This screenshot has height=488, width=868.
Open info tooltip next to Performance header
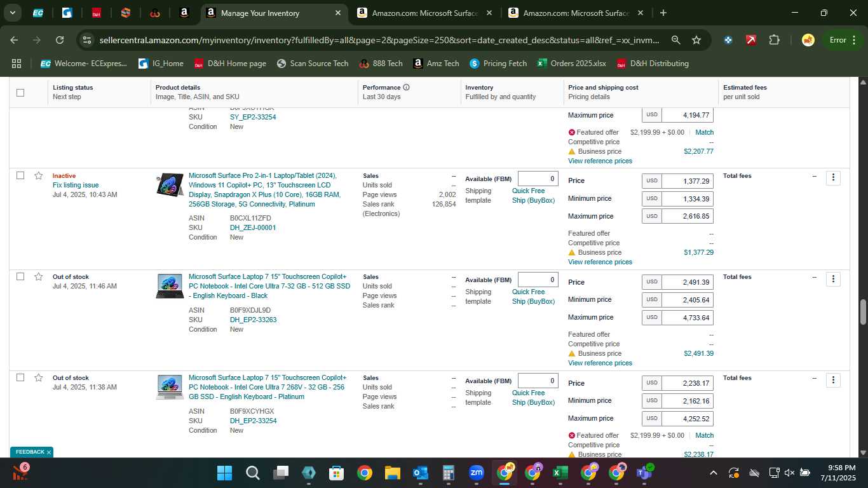[406, 87]
